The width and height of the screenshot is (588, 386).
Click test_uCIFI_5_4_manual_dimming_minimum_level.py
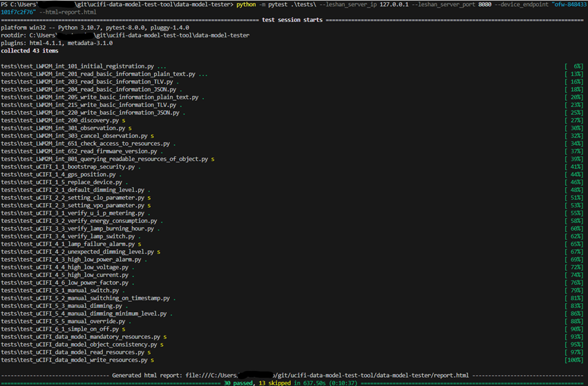click(84, 313)
